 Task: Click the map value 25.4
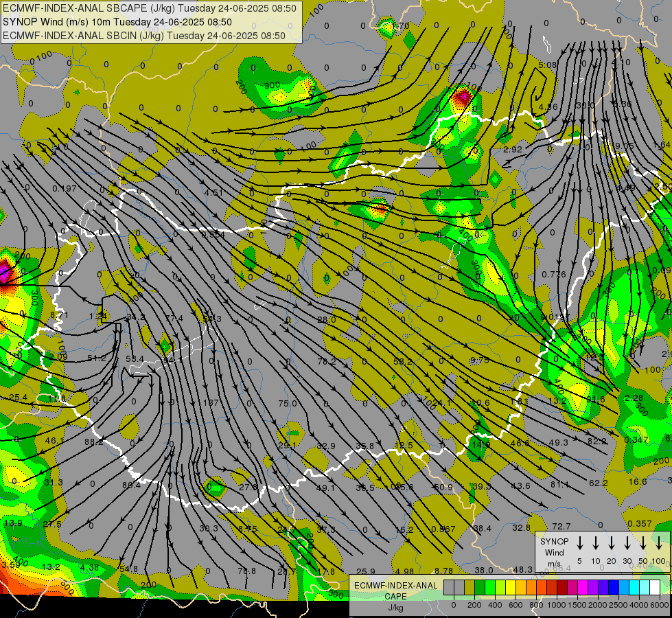click(18, 398)
